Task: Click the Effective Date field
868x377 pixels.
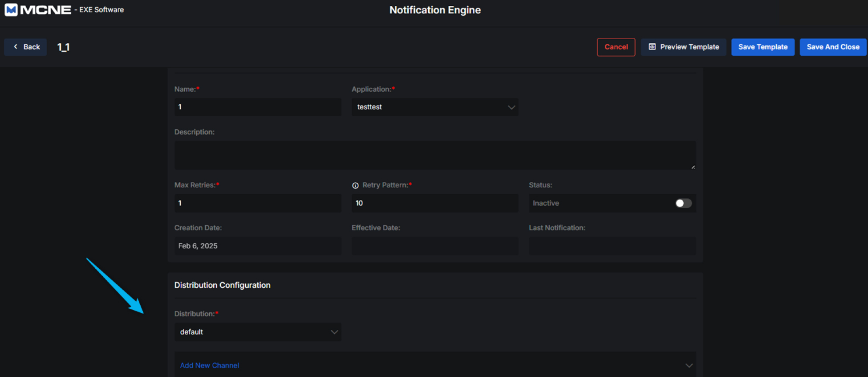Action: point(434,246)
